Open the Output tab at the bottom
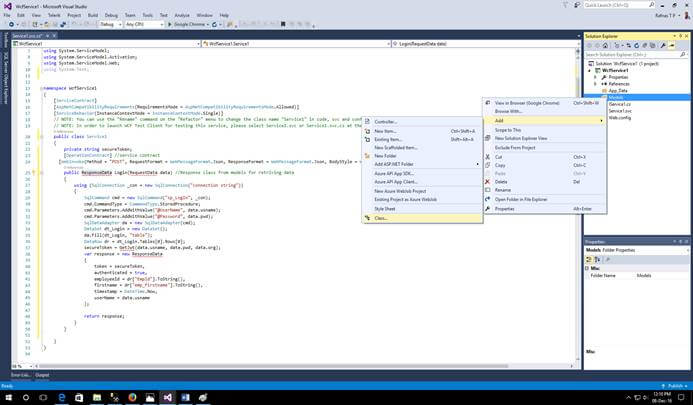 [x=42, y=374]
